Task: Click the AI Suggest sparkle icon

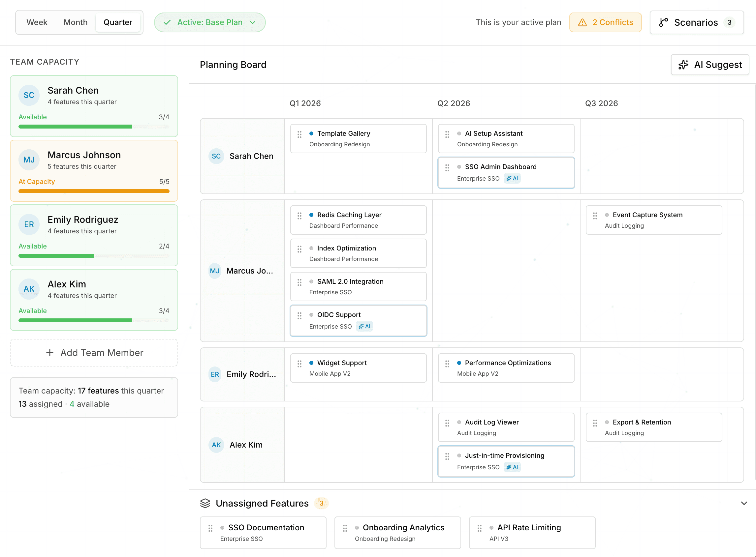Action: (x=683, y=65)
